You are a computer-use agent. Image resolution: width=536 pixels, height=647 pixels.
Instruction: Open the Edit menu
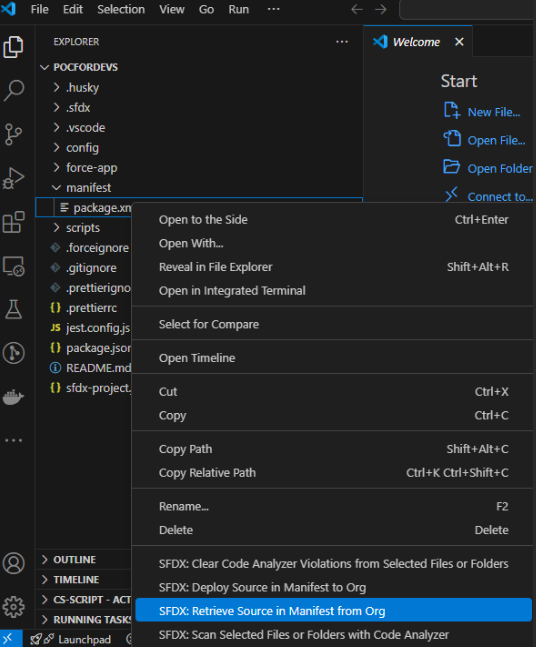[73, 9]
